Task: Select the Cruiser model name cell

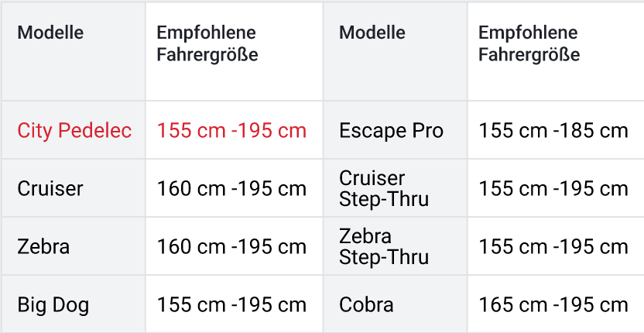Action: (50, 188)
